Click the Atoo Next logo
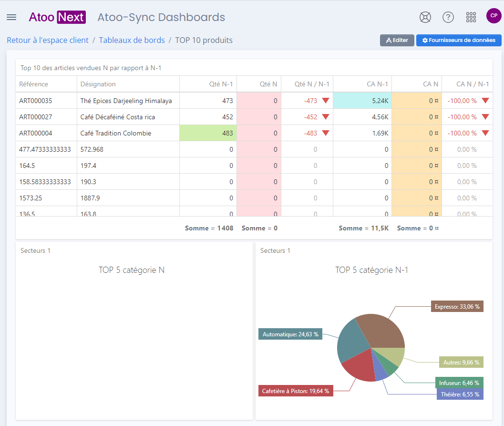Screen dimensions: 504x426 pos(57,17)
